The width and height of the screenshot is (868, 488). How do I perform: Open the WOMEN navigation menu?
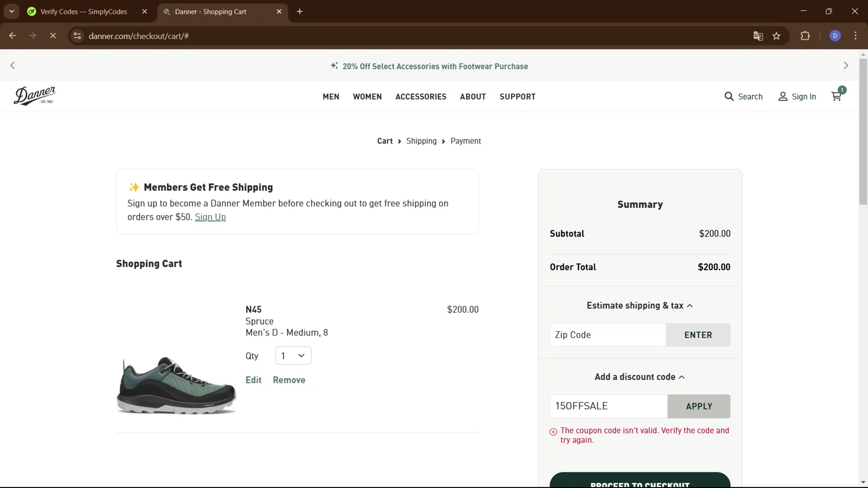pos(367,97)
